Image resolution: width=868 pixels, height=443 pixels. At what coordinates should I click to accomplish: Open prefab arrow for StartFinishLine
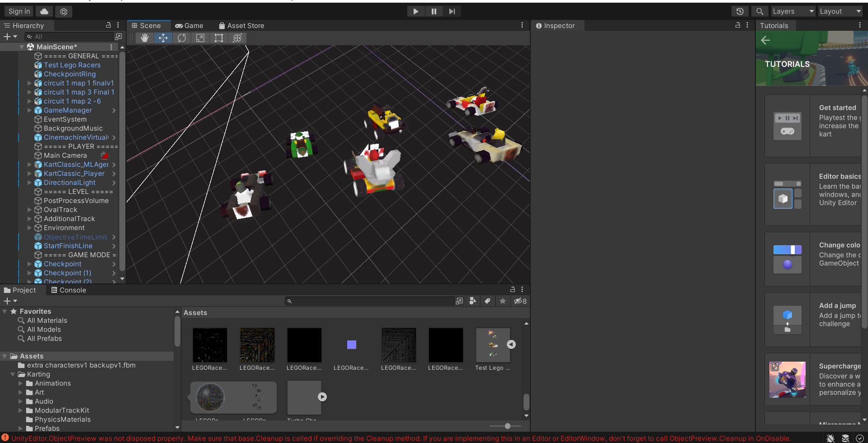tap(114, 246)
